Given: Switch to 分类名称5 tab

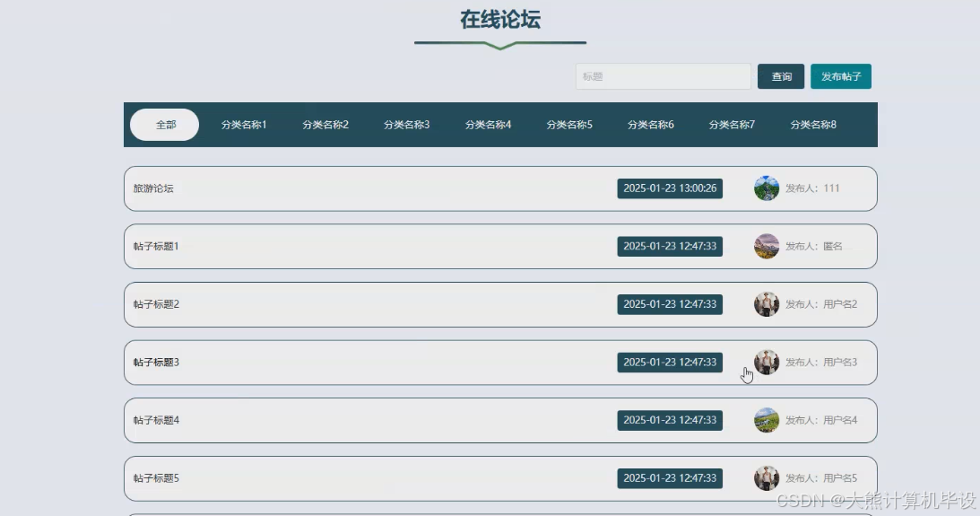Looking at the screenshot, I should (569, 125).
